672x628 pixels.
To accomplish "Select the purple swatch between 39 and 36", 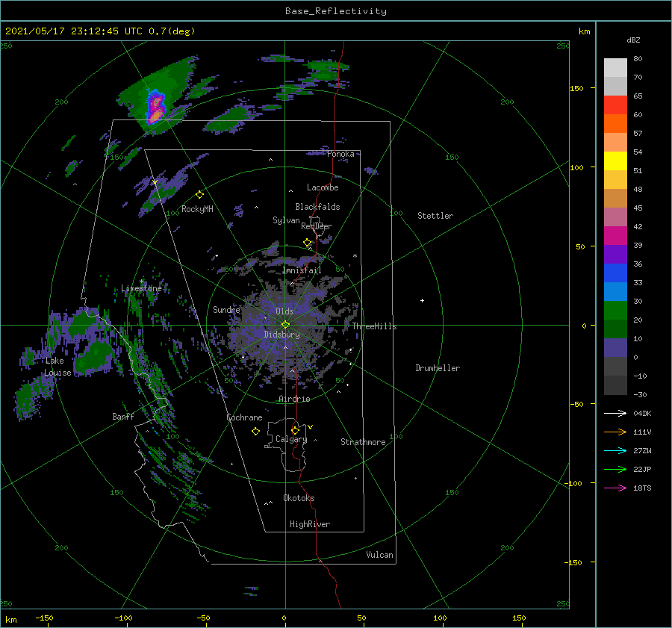I will point(615,254).
